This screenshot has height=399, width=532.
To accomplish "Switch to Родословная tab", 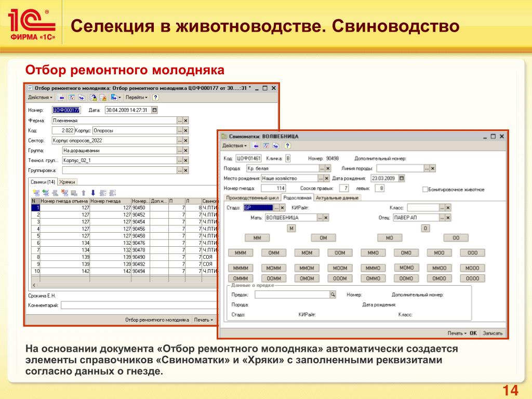I will click(x=297, y=197).
